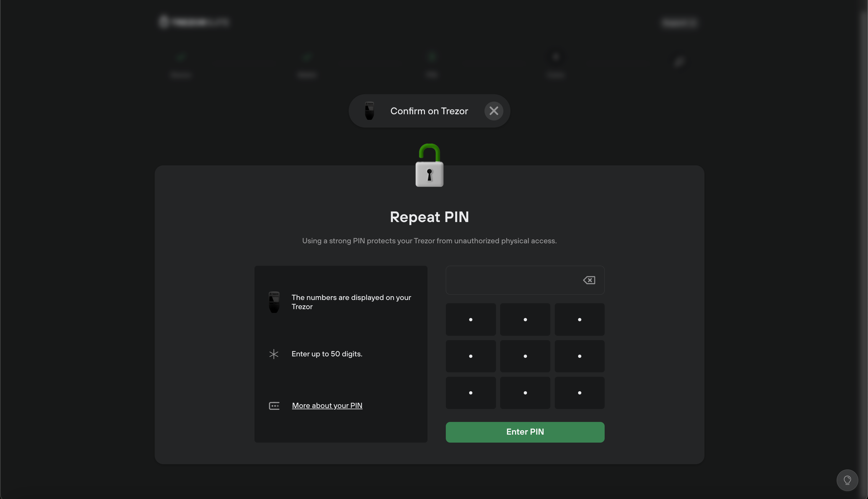Click the asterisk/star icon for PIN info
Image resolution: width=868 pixels, height=499 pixels.
tap(273, 353)
